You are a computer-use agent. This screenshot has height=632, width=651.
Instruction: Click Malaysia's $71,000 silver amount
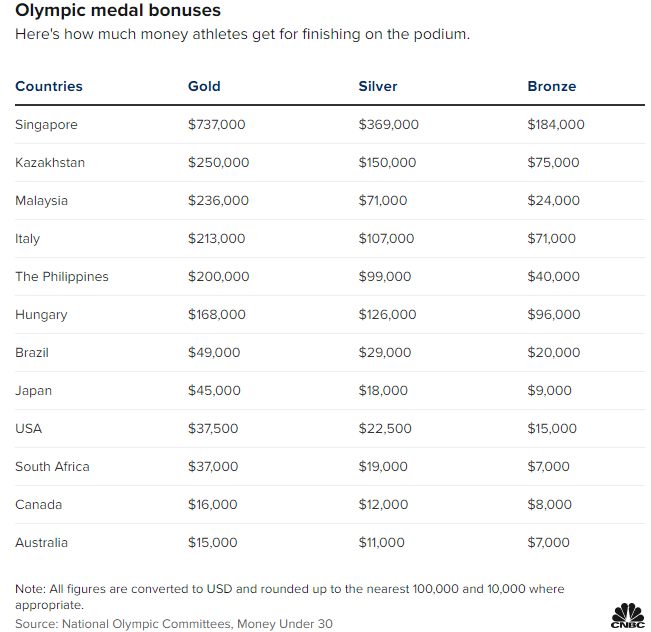click(383, 201)
